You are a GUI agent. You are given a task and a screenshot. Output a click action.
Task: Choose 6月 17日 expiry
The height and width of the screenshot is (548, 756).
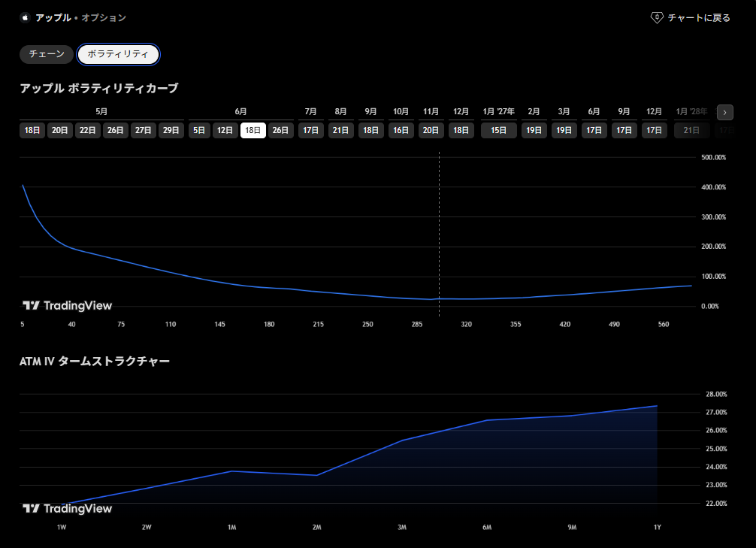(594, 130)
